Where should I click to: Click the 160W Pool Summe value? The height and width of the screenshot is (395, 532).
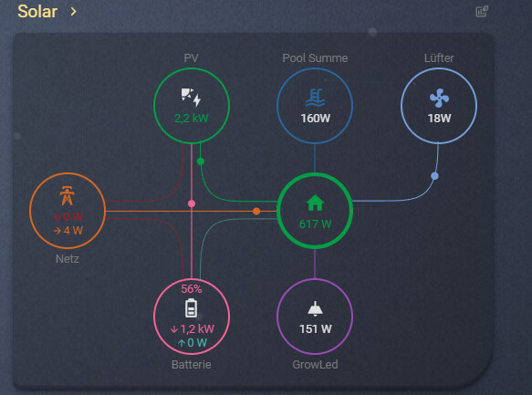[x=315, y=119]
